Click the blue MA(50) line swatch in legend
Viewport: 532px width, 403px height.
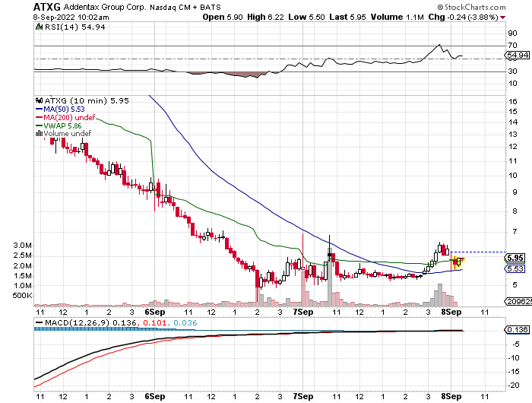39,109
